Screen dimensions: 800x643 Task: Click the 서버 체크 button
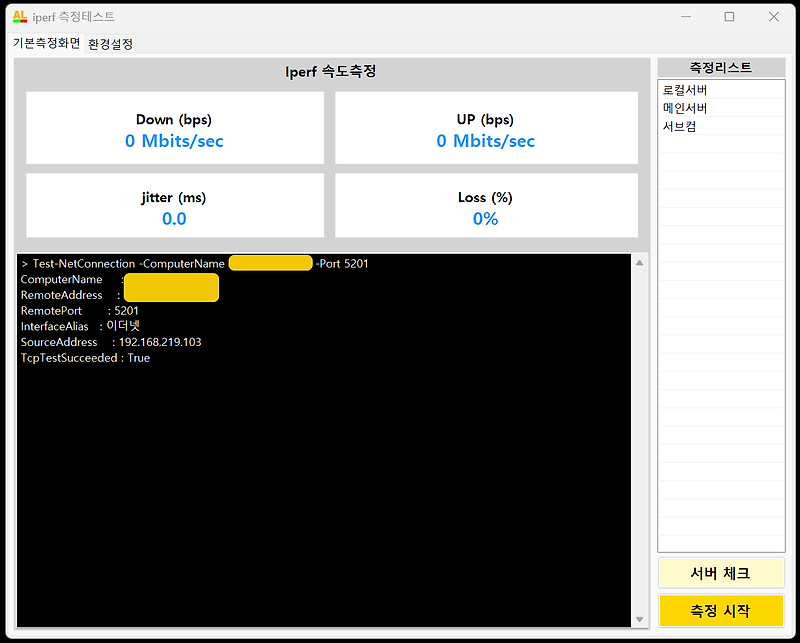[x=720, y=572]
